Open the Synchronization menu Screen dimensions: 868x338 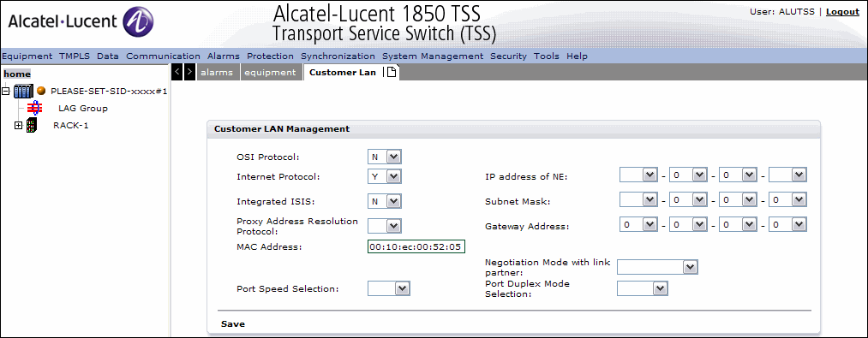coord(338,56)
